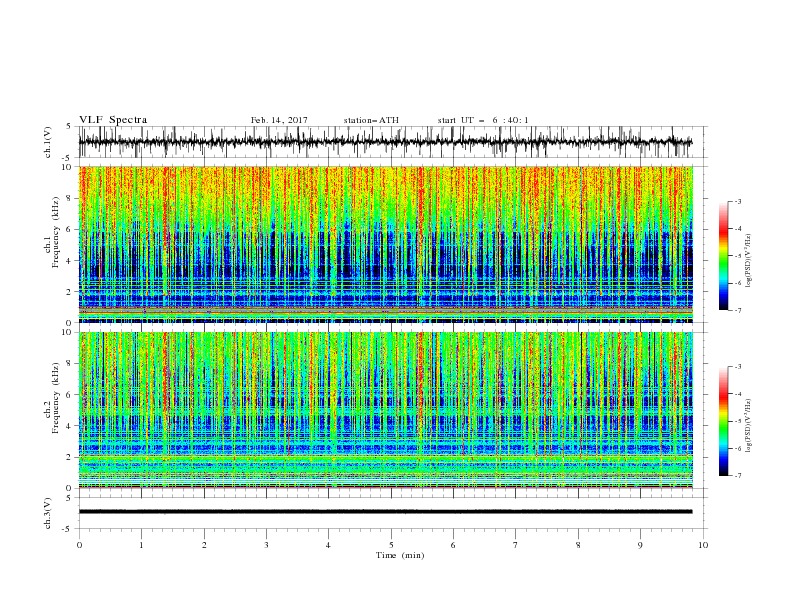Click the "-5" tick on ch.1(V) axis
The height and width of the screenshot is (612, 792).
pyautogui.click(x=68, y=158)
